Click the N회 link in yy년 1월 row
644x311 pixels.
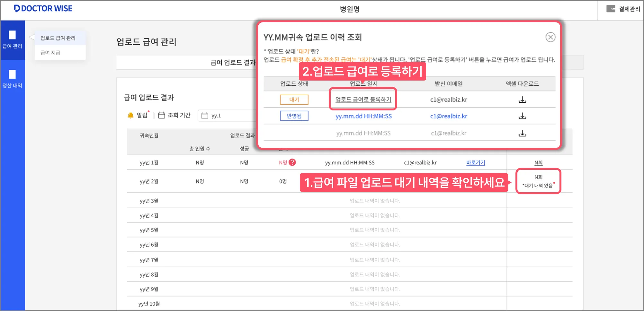tap(538, 163)
